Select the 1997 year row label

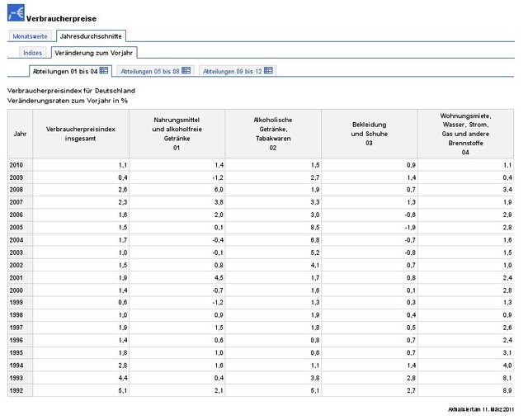(x=16, y=328)
